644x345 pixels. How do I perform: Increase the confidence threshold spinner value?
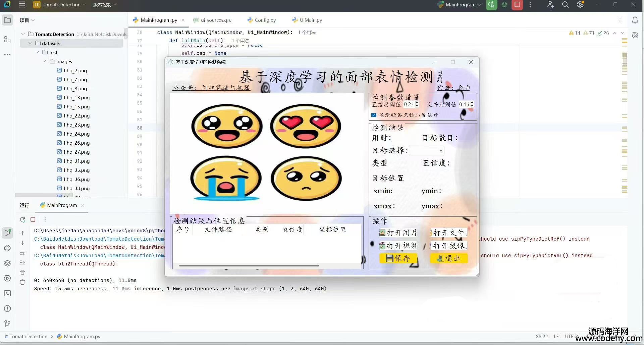point(417,103)
